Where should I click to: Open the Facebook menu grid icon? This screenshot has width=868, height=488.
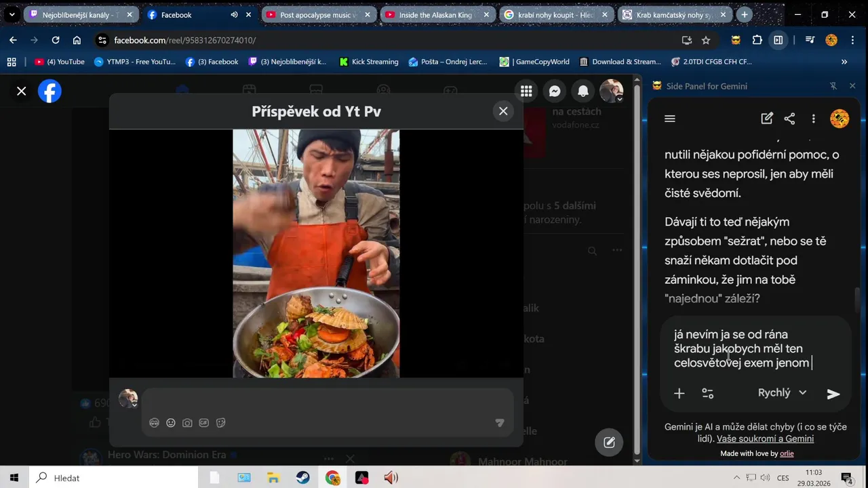tap(526, 91)
